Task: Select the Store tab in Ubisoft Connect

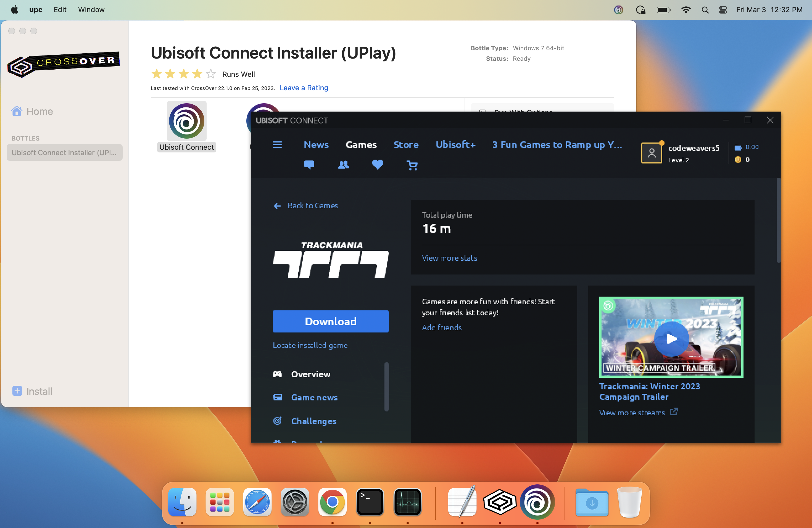Action: 406,145
